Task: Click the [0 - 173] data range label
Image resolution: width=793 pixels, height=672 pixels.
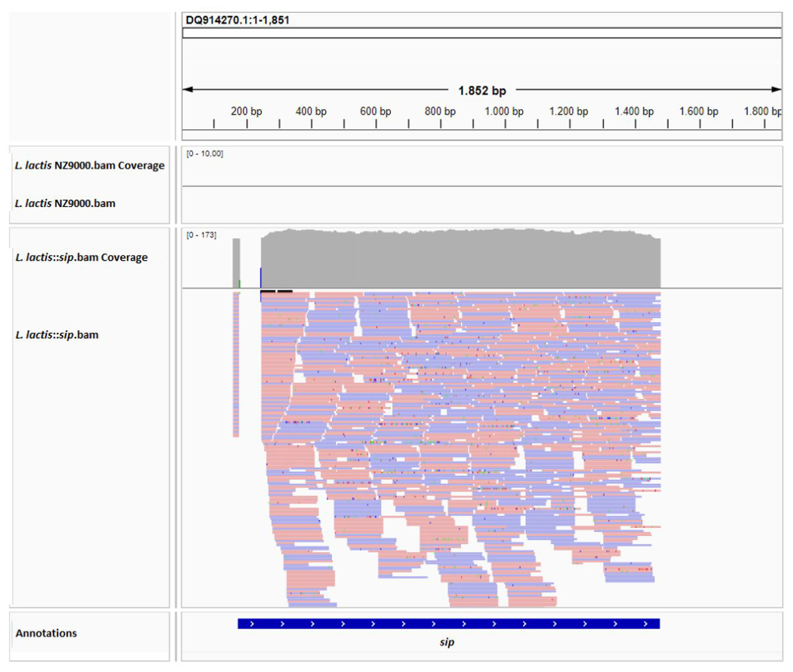Action: (x=201, y=235)
